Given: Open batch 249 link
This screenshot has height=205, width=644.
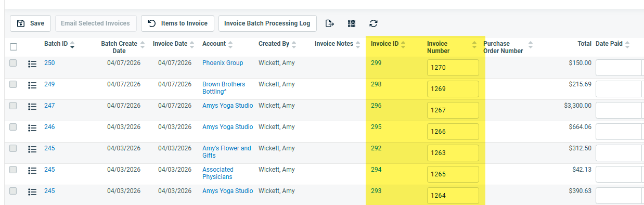Looking at the screenshot, I should 49,84.
